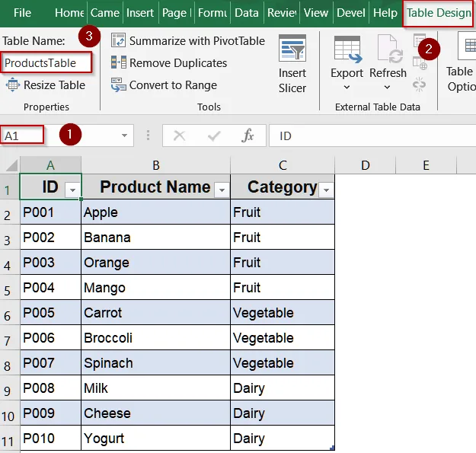The width and height of the screenshot is (476, 453).
Task: Click the Unlink table icon
Action: [x=419, y=85]
